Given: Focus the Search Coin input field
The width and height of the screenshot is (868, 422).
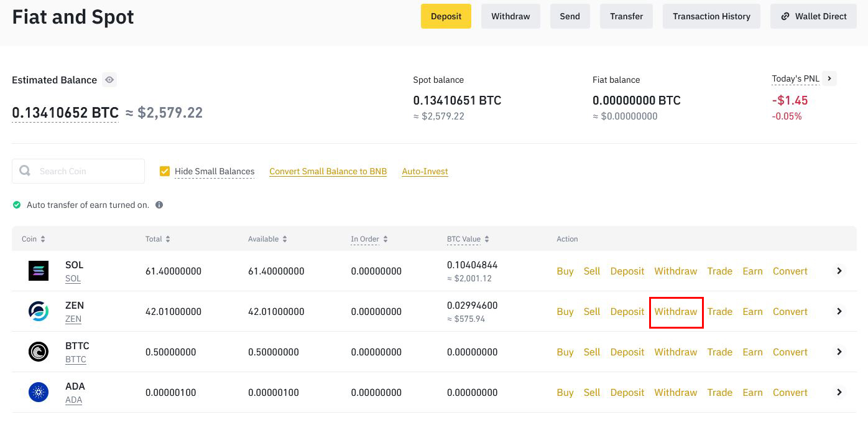Looking at the screenshot, I should tap(78, 171).
